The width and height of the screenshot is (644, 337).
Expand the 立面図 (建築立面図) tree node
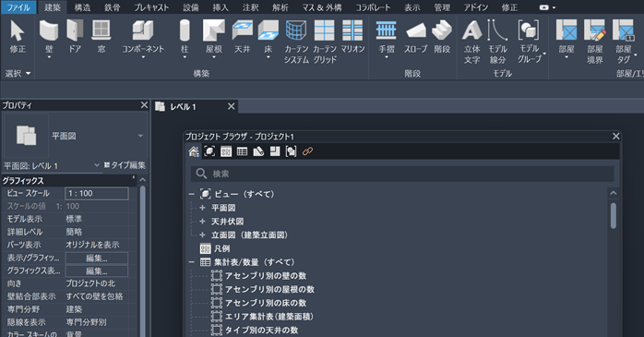point(202,235)
